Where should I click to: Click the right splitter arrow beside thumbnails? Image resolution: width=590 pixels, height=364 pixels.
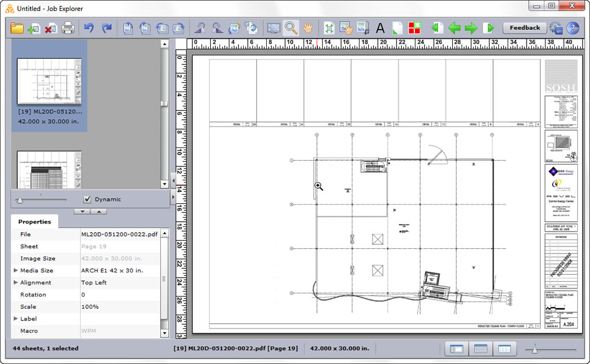(173, 196)
